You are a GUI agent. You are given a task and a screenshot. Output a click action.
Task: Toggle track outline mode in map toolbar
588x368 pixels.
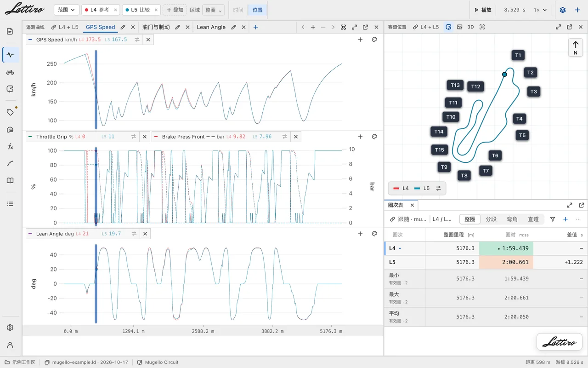[448, 27]
